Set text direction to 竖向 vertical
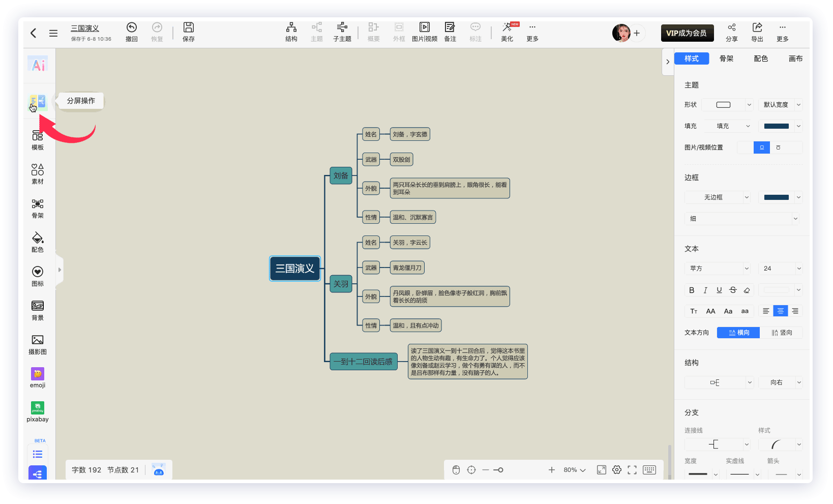The height and width of the screenshot is (504, 833). [782, 333]
